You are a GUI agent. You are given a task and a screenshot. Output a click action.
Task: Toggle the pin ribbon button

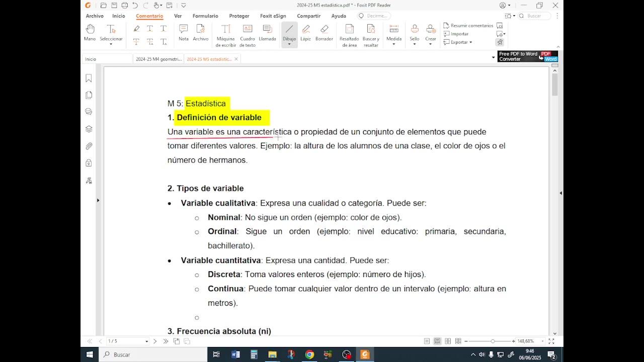(x=500, y=42)
